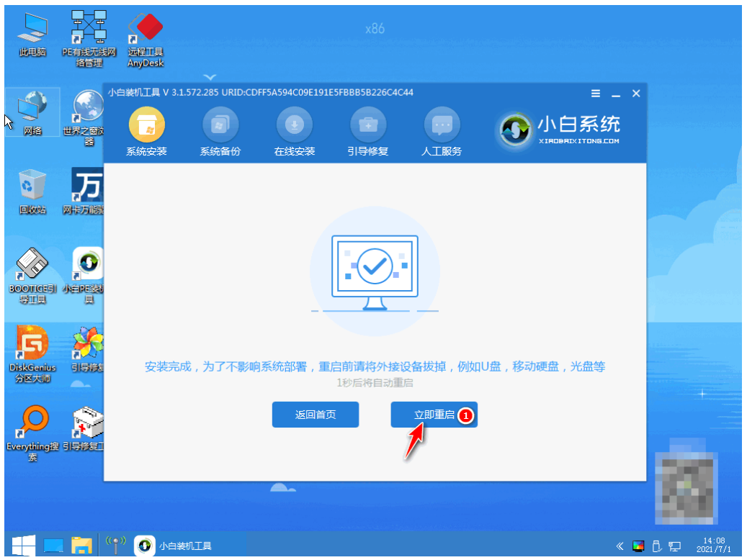Click the 小白系统 logo
This screenshot has width=747, height=560.
558,130
